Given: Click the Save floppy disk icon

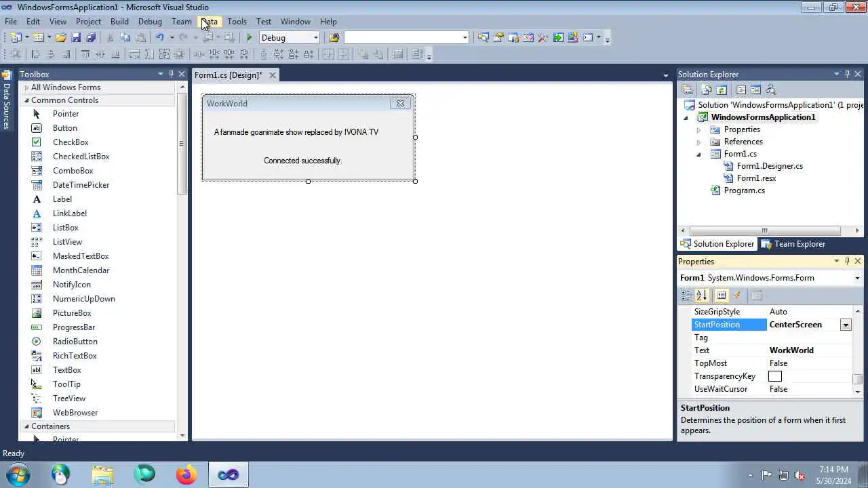Looking at the screenshot, I should [76, 38].
